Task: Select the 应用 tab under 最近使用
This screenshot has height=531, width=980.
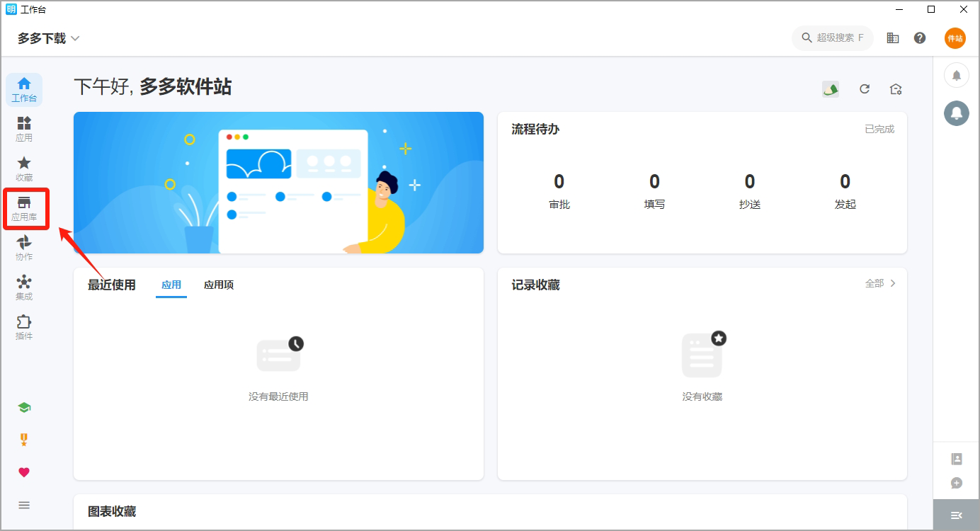Action: pyautogui.click(x=171, y=285)
